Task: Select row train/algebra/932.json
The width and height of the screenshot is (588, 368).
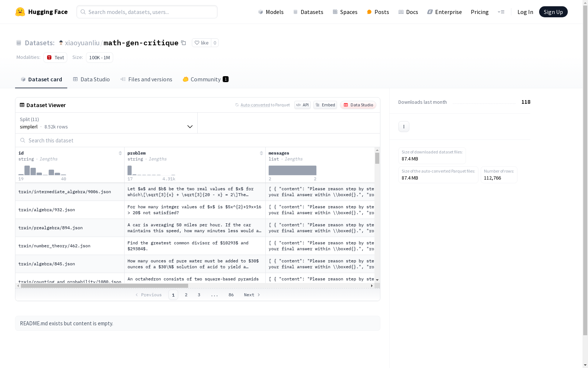Action: [195, 210]
